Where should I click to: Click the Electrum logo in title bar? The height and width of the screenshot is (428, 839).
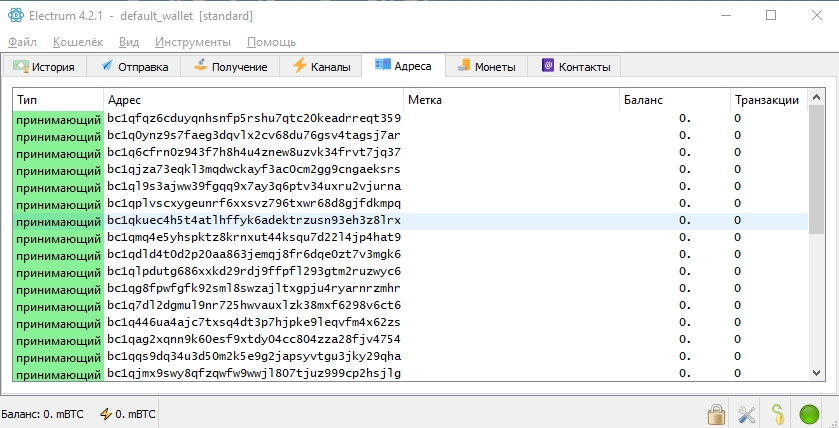tap(16, 16)
